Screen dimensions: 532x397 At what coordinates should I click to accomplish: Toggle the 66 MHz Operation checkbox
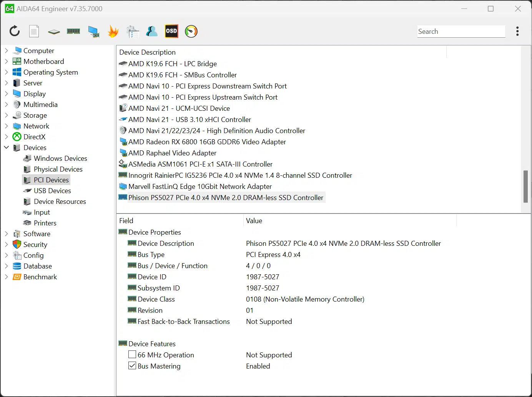132,354
